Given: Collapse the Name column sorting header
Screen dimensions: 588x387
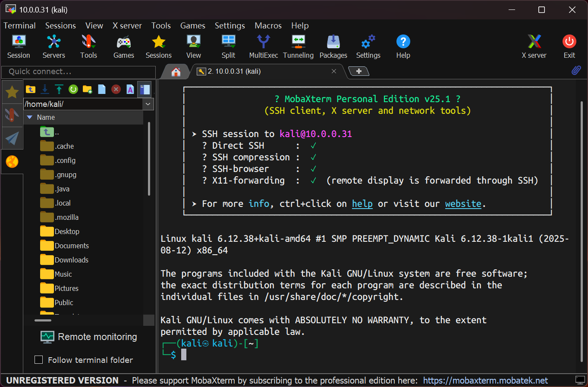Looking at the screenshot, I should (29, 117).
